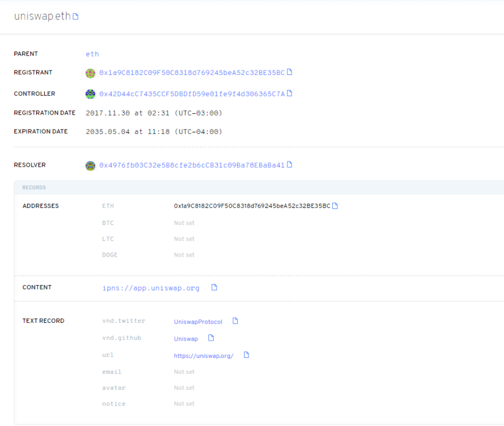This screenshot has height=426, width=504.
Task: Click the LTC coin label
Action: pos(108,239)
